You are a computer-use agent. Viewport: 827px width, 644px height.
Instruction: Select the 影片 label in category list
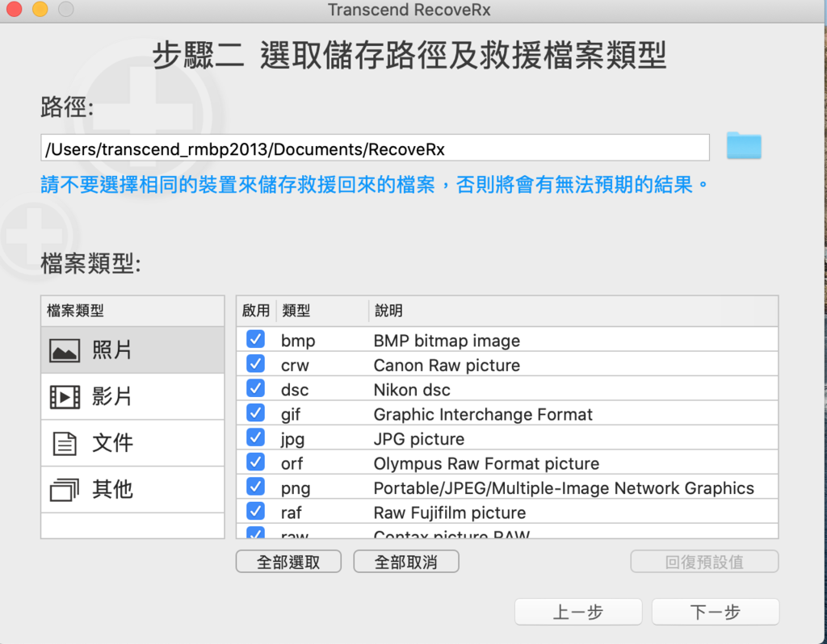(x=111, y=396)
